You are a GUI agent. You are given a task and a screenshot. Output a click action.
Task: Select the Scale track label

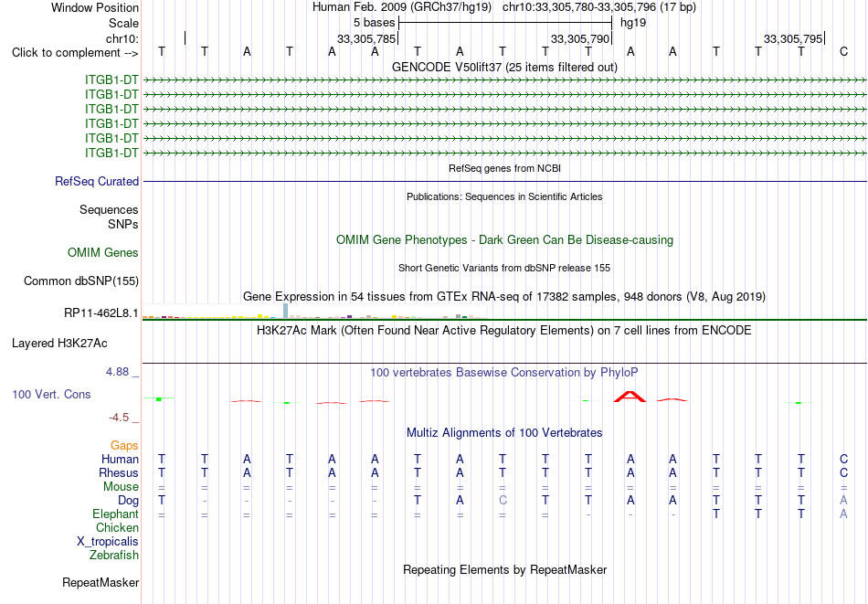(123, 23)
